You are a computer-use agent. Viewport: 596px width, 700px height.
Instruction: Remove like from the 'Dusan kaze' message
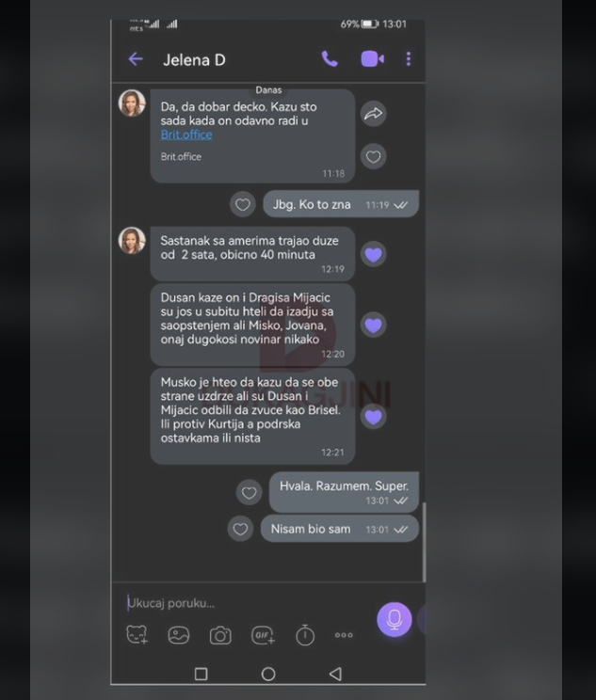tap(374, 325)
